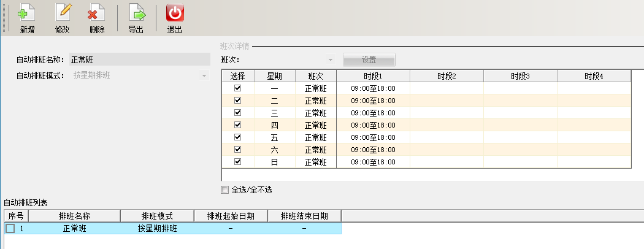
Task: Click the 修改 (Edit) pencil icon
Action: click(63, 13)
